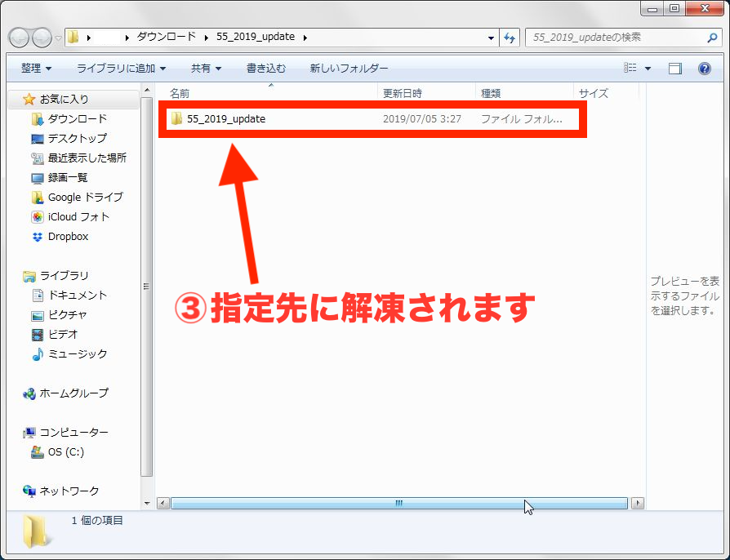The image size is (730, 560).
Task: Select コンピューター in sidebar
Action: coord(73,433)
